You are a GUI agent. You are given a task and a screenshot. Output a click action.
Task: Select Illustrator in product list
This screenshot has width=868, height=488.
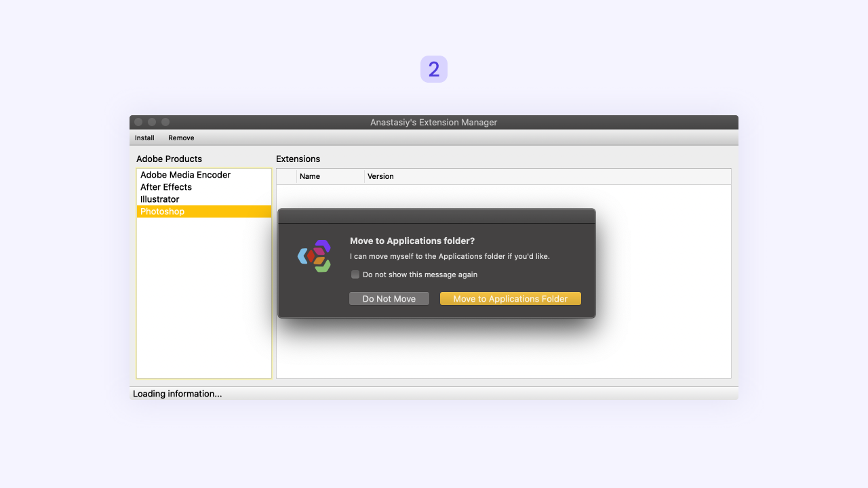204,199
